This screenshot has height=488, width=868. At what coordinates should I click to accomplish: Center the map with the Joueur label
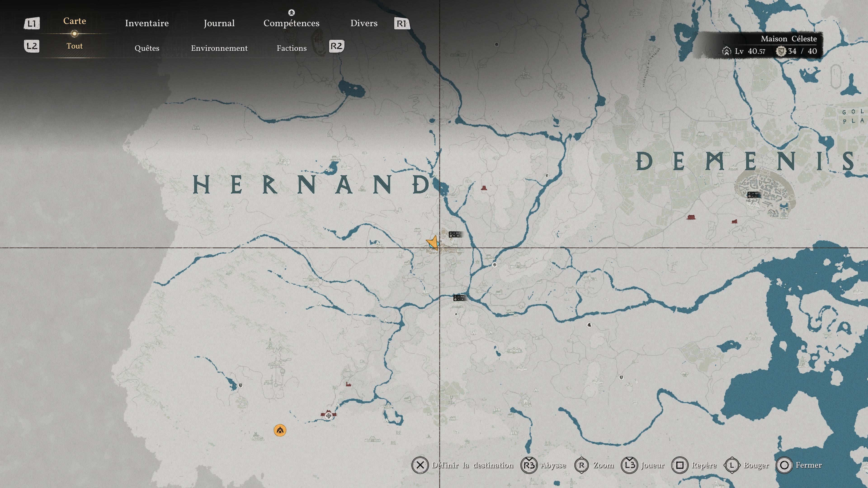click(653, 465)
